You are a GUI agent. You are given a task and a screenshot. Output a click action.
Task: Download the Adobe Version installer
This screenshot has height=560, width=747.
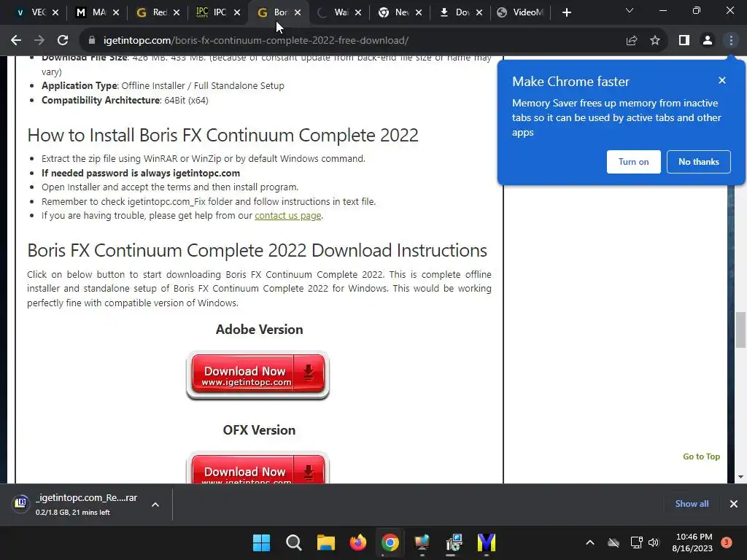[x=258, y=376]
